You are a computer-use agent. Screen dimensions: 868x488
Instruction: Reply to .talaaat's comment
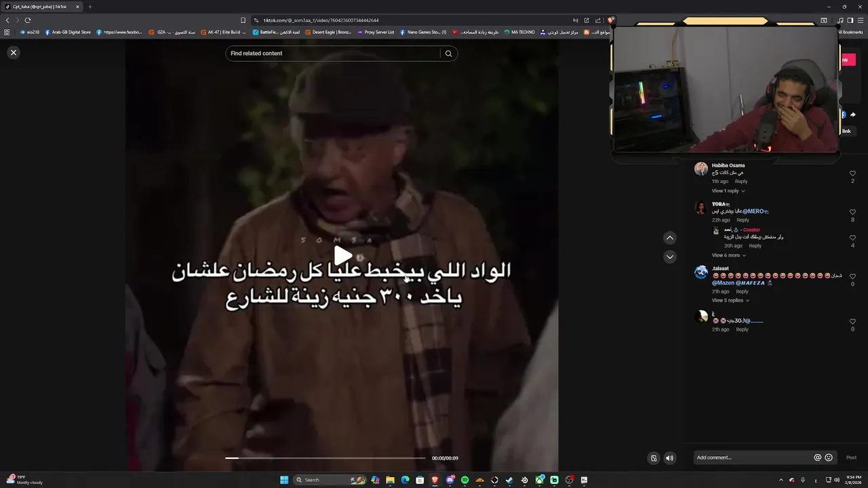coord(742,291)
